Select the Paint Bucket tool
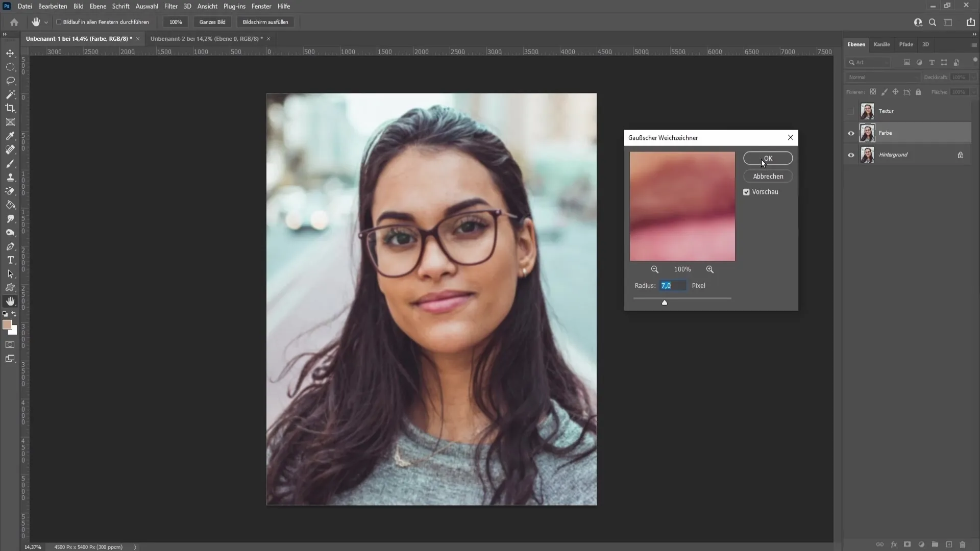 click(10, 205)
